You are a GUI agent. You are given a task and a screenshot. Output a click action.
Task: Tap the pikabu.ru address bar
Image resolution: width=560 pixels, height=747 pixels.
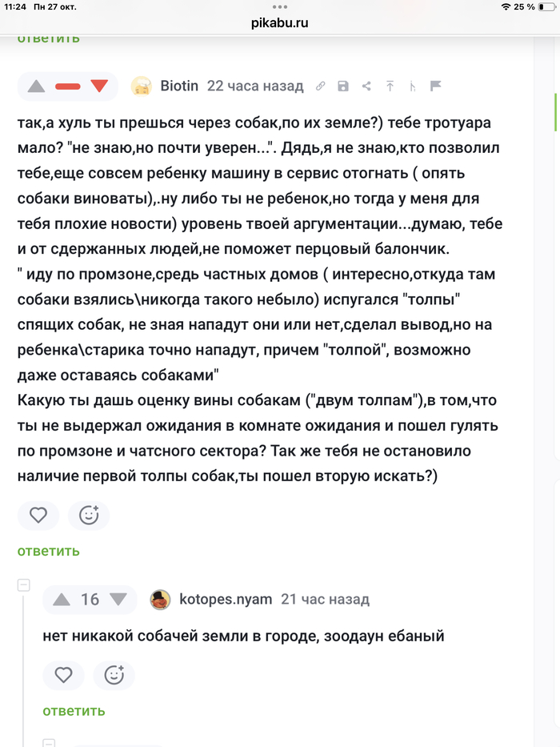click(279, 22)
